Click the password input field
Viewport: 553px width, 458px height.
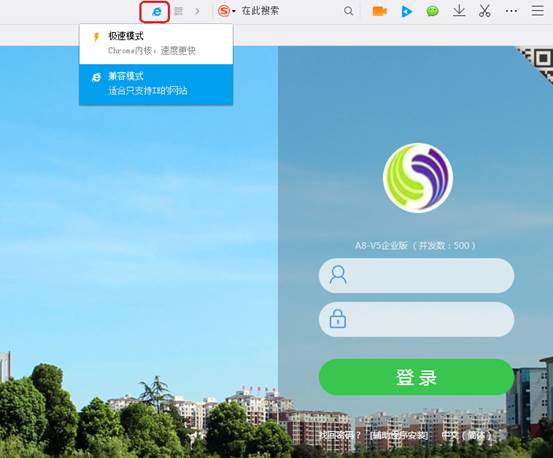point(417,319)
